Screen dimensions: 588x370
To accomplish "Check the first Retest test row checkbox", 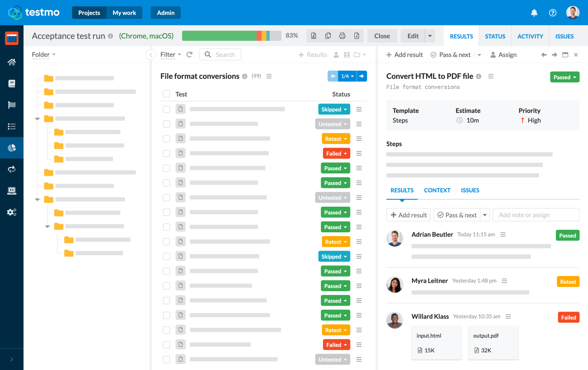I will click(x=167, y=139).
